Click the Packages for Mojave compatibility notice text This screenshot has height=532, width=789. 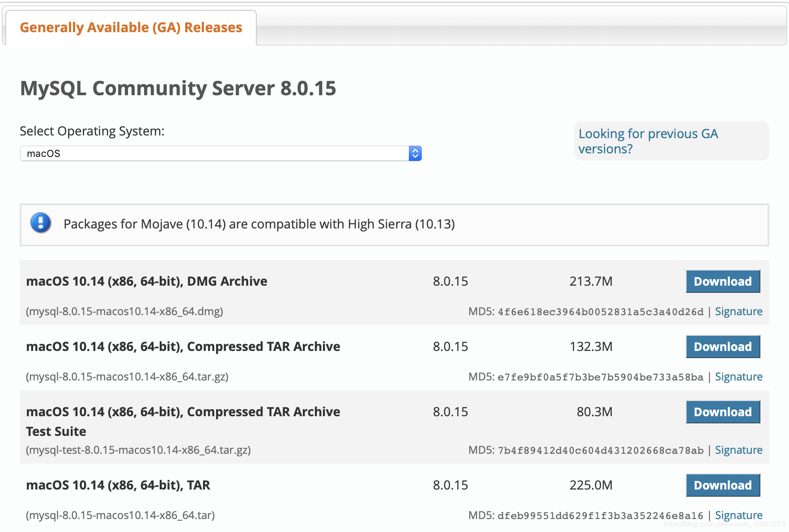click(x=259, y=224)
